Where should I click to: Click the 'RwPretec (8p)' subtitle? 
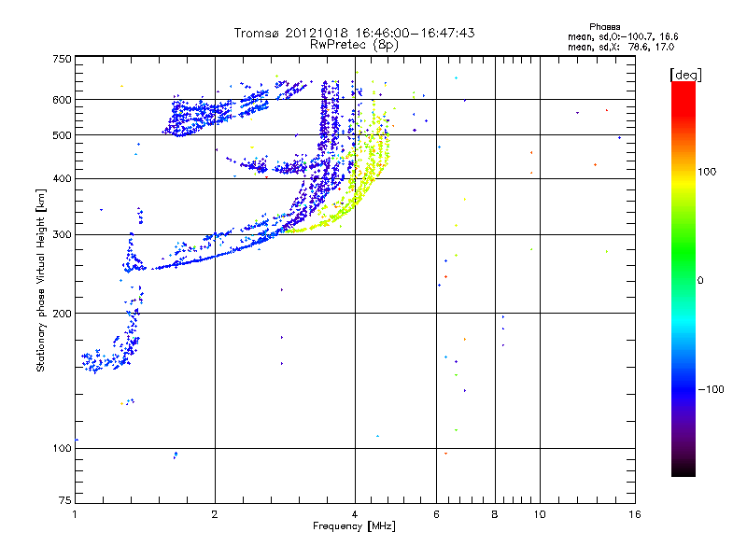[x=354, y=45]
